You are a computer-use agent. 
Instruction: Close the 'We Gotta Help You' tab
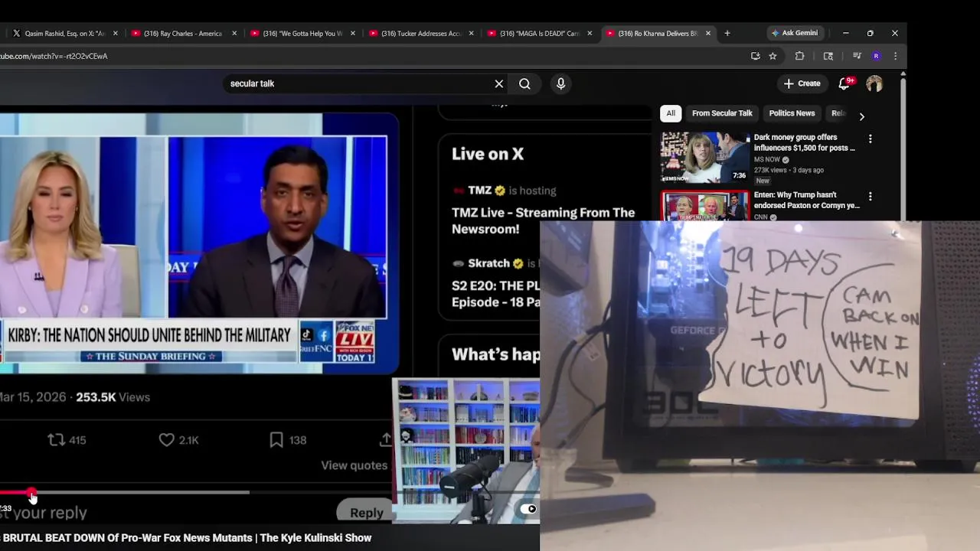point(353,33)
